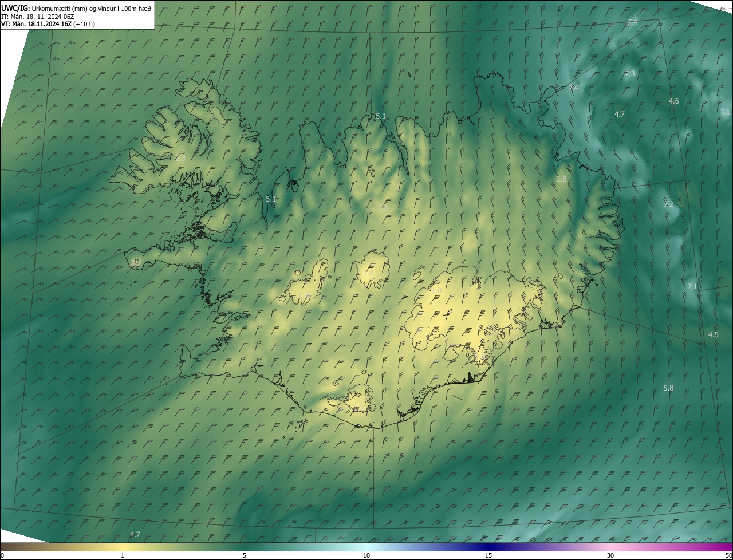Image resolution: width=733 pixels, height=560 pixels.
Task: Click the 5.8 value label on map
Action: (x=668, y=388)
